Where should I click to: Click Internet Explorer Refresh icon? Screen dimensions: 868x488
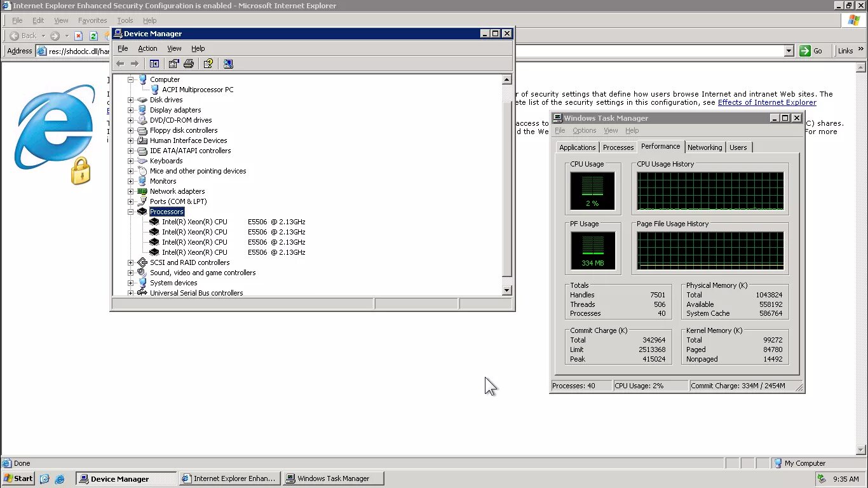tap(93, 36)
